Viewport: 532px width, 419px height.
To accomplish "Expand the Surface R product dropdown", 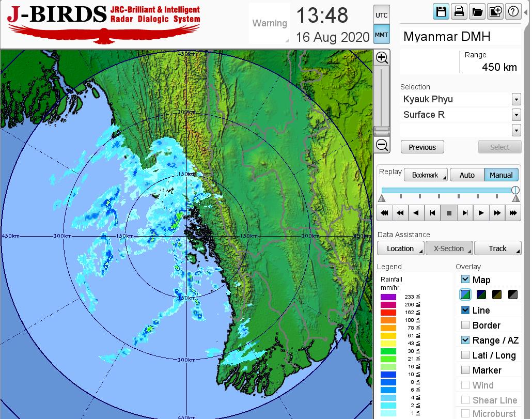I will click(x=516, y=115).
